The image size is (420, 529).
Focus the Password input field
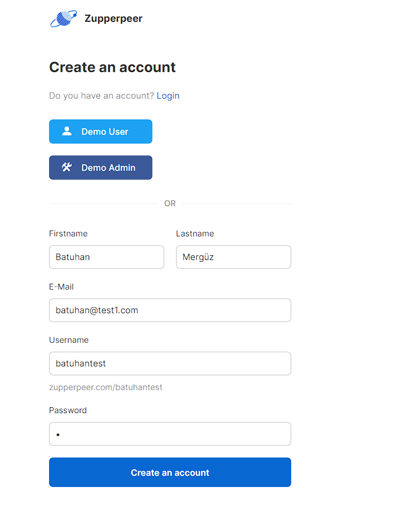[x=170, y=434]
